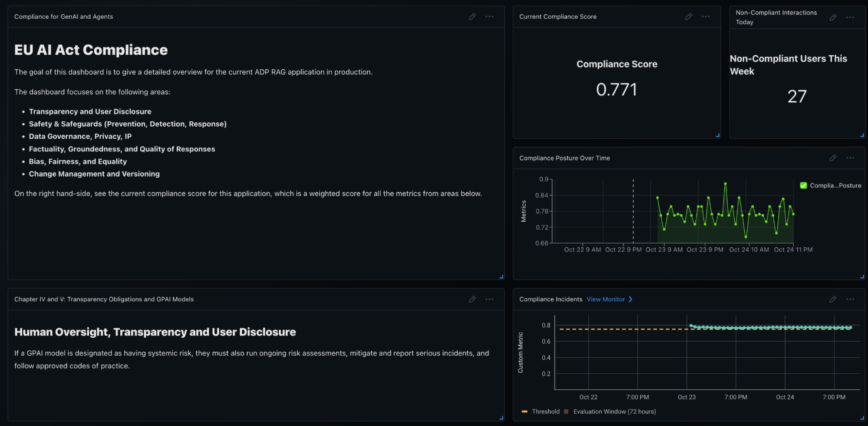
Task: Open ellipsis options for "Compliance Posture Over Time"
Action: tap(850, 158)
